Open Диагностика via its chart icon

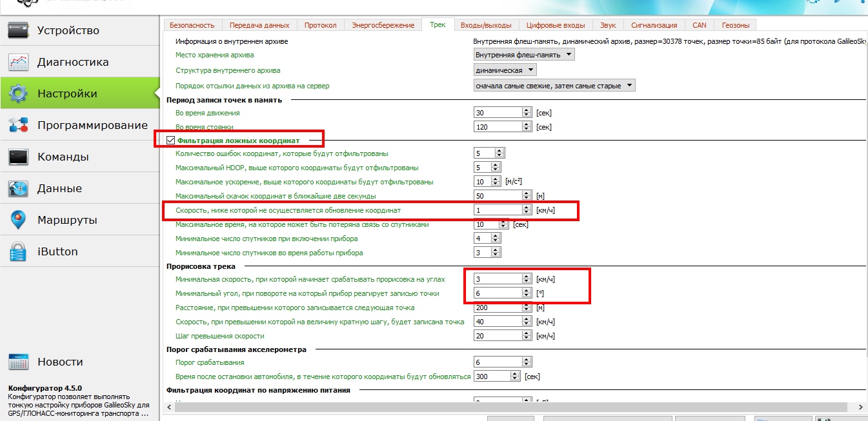click(x=18, y=62)
